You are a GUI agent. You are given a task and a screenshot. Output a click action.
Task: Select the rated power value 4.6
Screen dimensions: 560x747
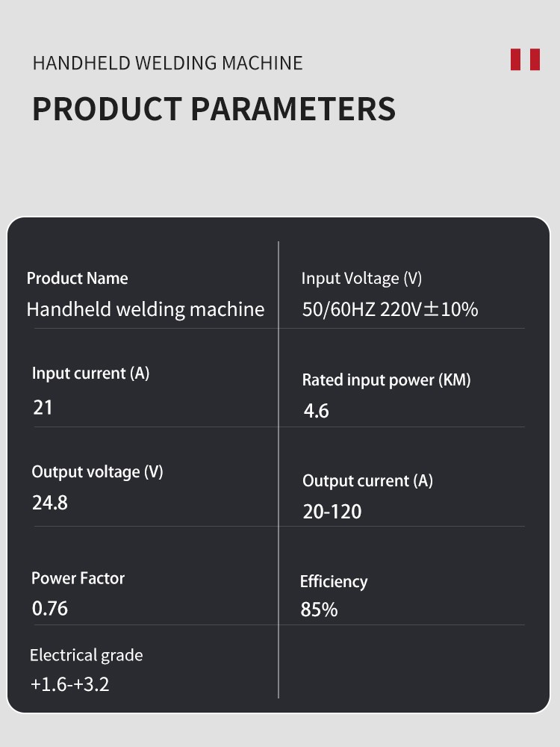316,411
